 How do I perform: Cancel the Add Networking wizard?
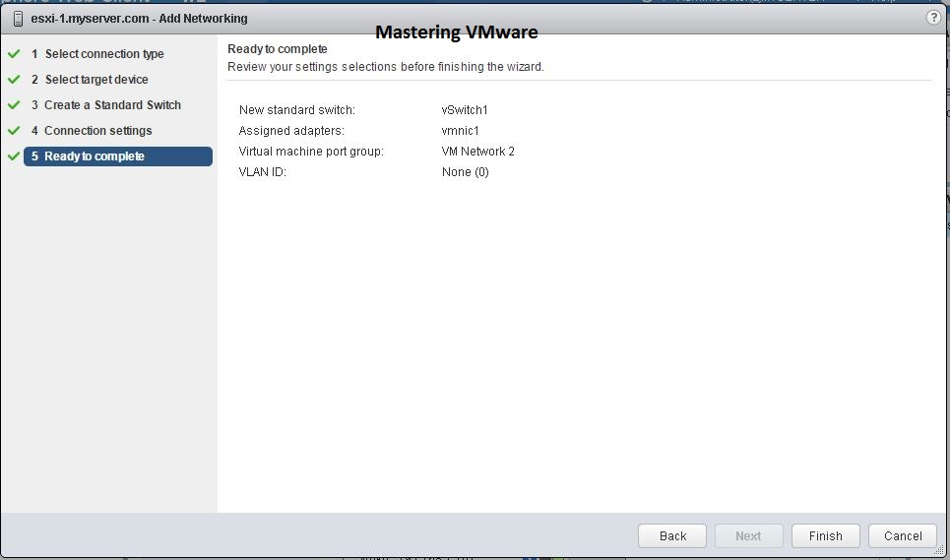(903, 535)
